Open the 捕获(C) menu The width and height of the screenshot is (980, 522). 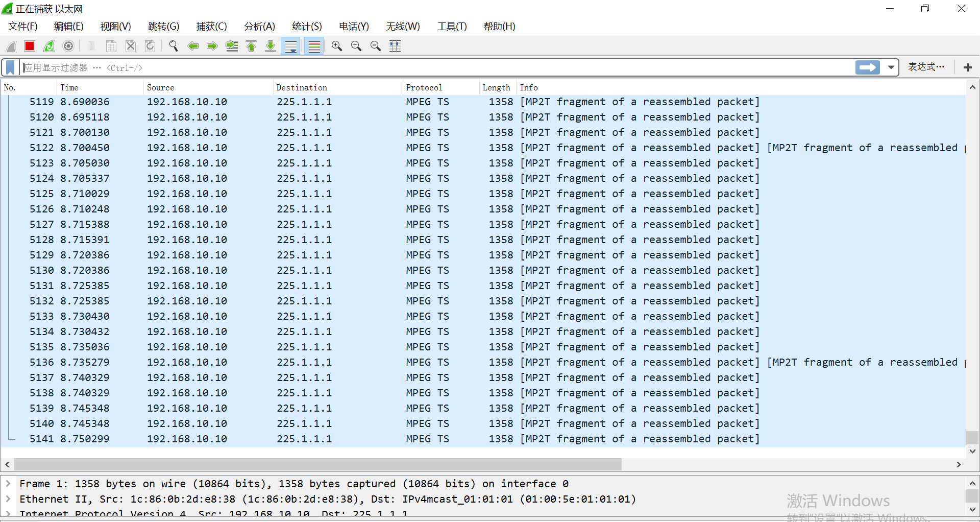211,26
